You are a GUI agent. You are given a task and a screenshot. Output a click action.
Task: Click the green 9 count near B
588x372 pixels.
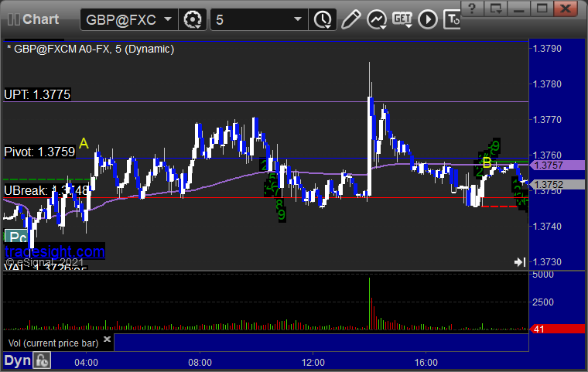(496, 146)
